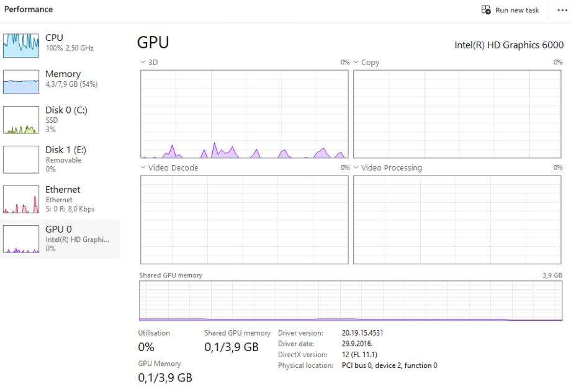Select the Disk 1 (E:) graph icon
The width and height of the screenshot is (571, 392).
click(x=21, y=159)
